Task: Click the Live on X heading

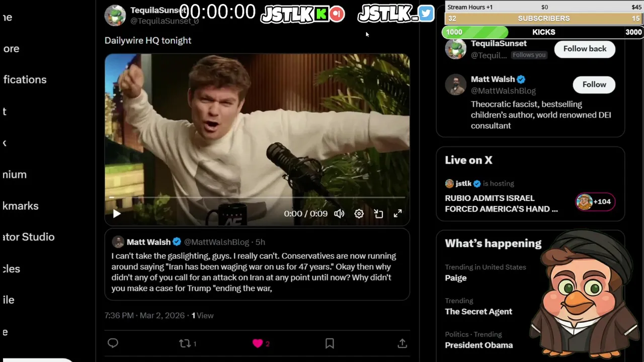Action: [x=468, y=160]
